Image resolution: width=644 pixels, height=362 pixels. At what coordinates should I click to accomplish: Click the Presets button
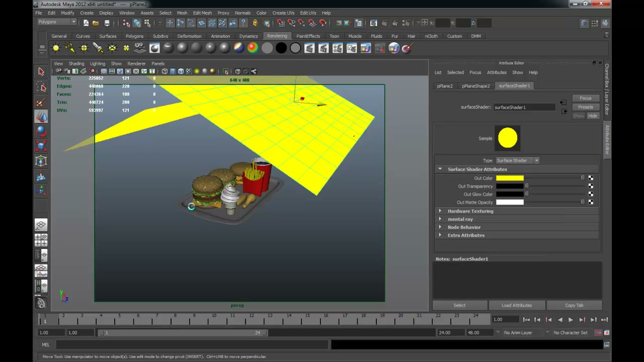[586, 107]
